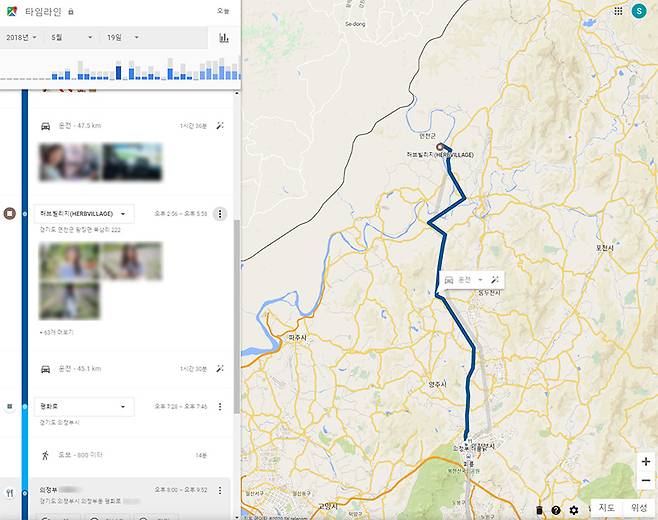
Task: Click the 오늘 (Today) button
Action: [222, 11]
